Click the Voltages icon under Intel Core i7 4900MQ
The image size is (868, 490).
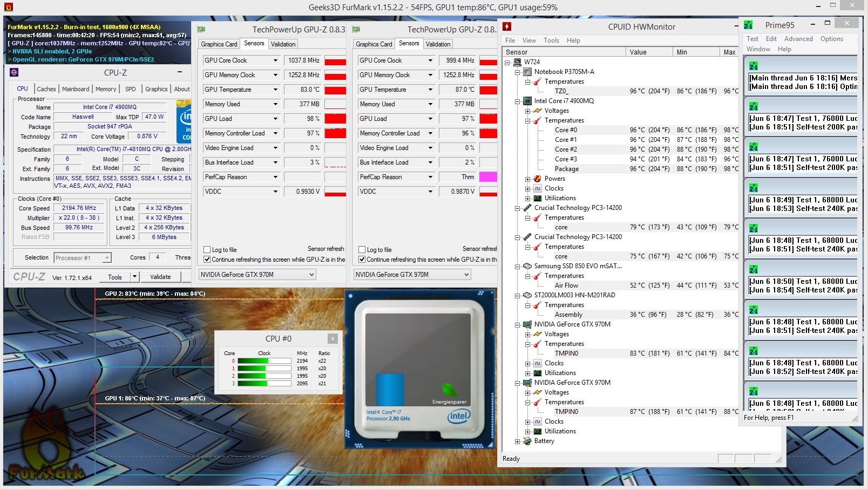click(x=538, y=111)
